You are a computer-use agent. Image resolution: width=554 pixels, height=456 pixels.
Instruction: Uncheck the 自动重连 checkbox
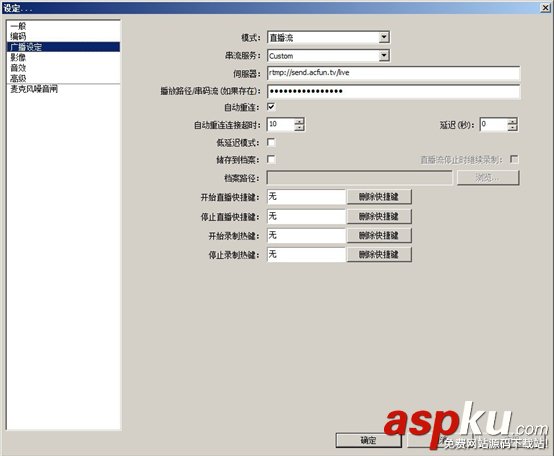271,107
